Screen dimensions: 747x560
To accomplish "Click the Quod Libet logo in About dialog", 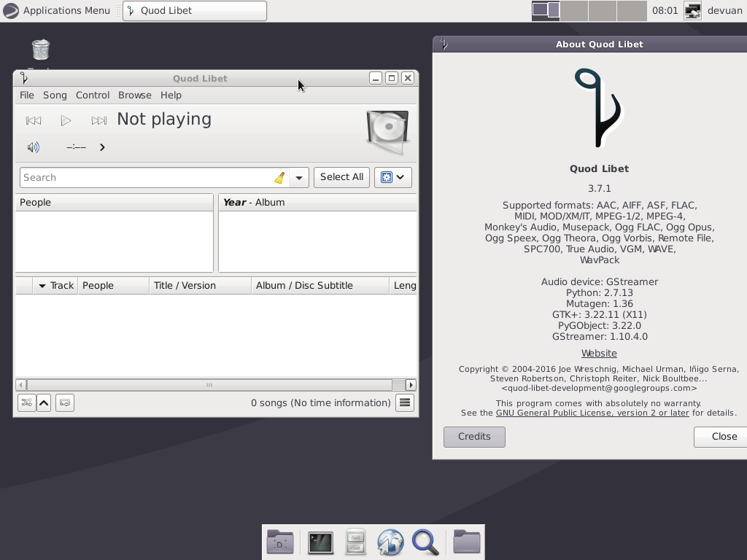I will click(x=599, y=108).
